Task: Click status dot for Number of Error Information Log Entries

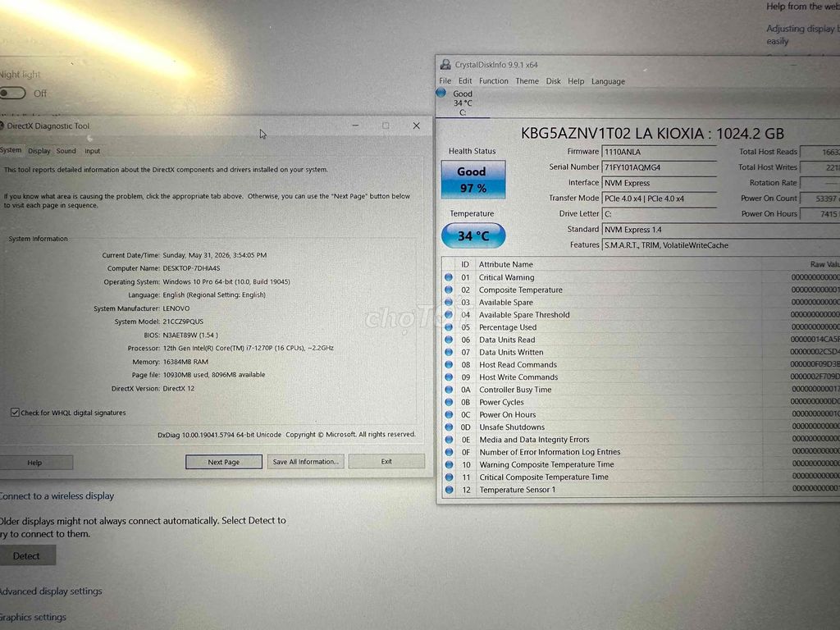Action: click(449, 452)
